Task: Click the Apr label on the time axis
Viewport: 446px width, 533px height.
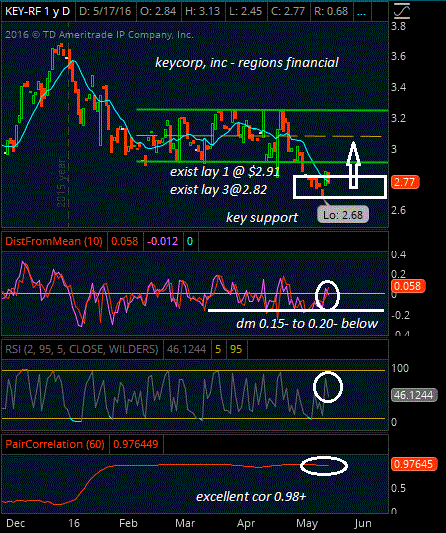Action: (246, 523)
